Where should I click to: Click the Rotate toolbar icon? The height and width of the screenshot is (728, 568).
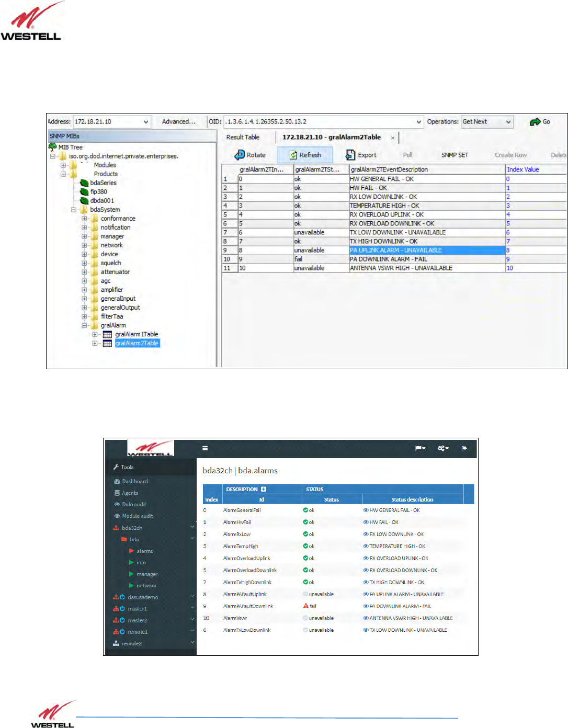240,155
